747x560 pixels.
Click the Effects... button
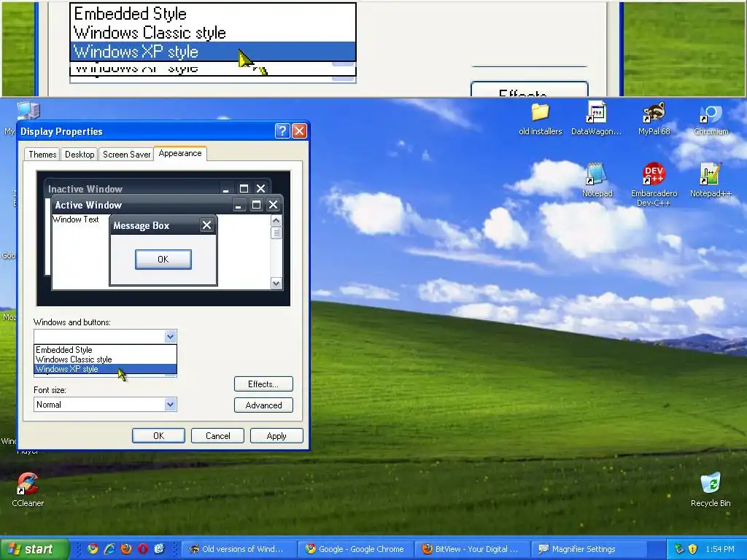tap(263, 384)
